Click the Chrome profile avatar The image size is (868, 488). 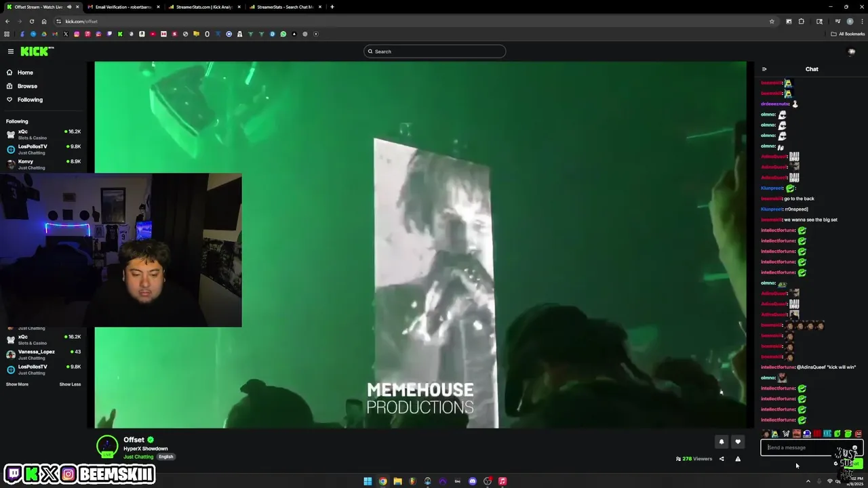(850, 21)
